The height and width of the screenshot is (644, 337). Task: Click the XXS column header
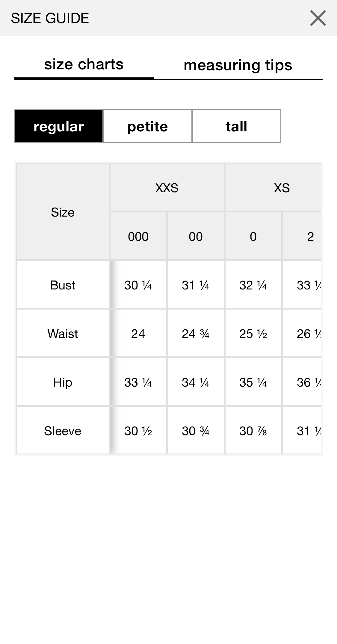click(167, 188)
